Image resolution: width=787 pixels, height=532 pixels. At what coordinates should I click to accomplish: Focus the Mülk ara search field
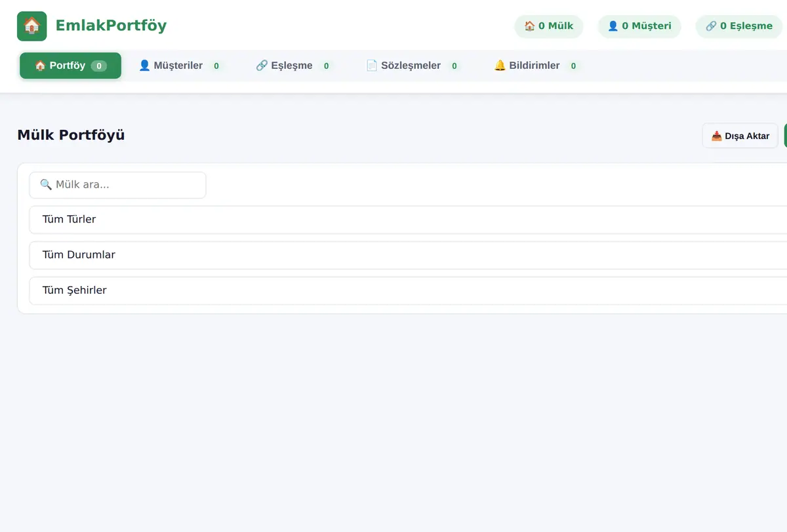[x=117, y=185]
